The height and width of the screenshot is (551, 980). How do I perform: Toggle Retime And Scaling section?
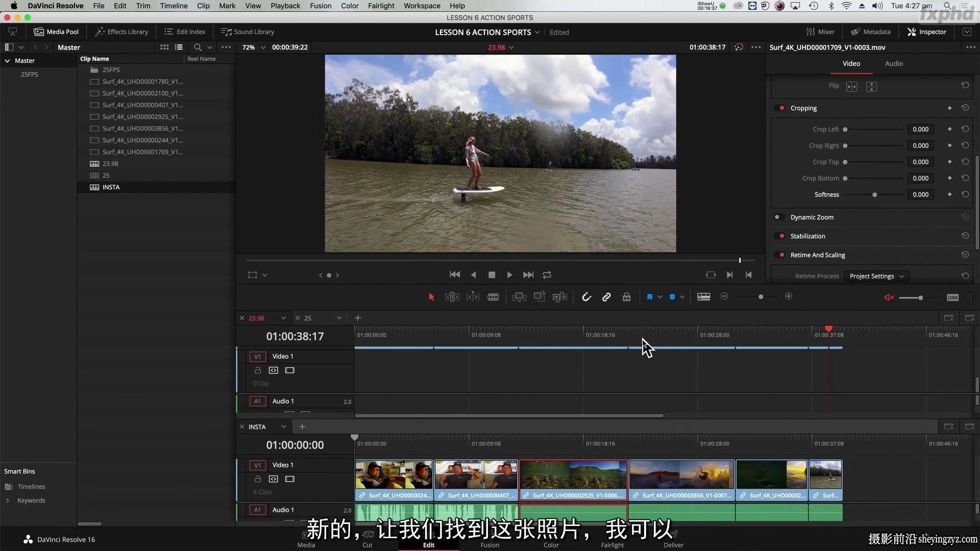pos(780,255)
